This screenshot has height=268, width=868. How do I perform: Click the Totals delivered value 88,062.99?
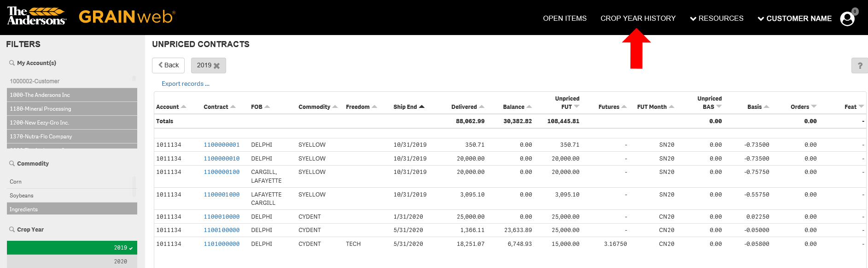(470, 121)
